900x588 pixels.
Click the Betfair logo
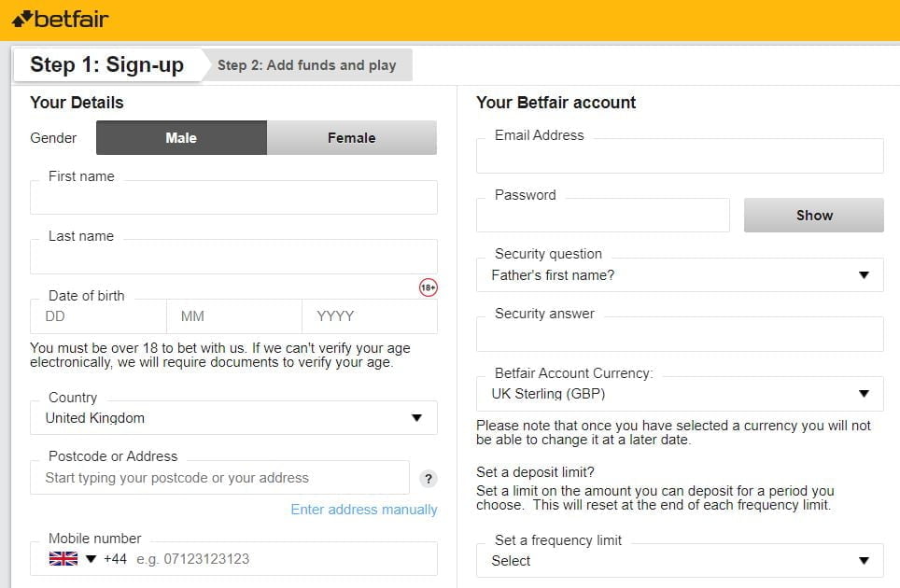point(61,19)
